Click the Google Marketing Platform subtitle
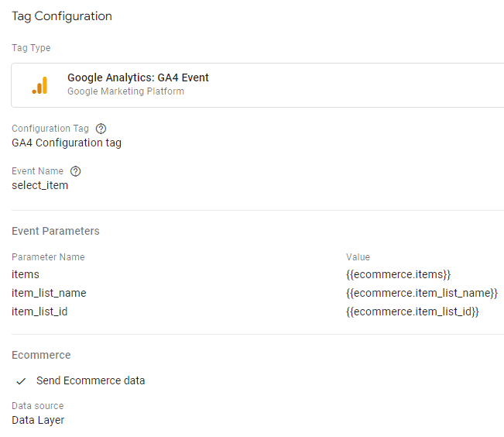Image resolution: width=504 pixels, height=437 pixels. 125,91
